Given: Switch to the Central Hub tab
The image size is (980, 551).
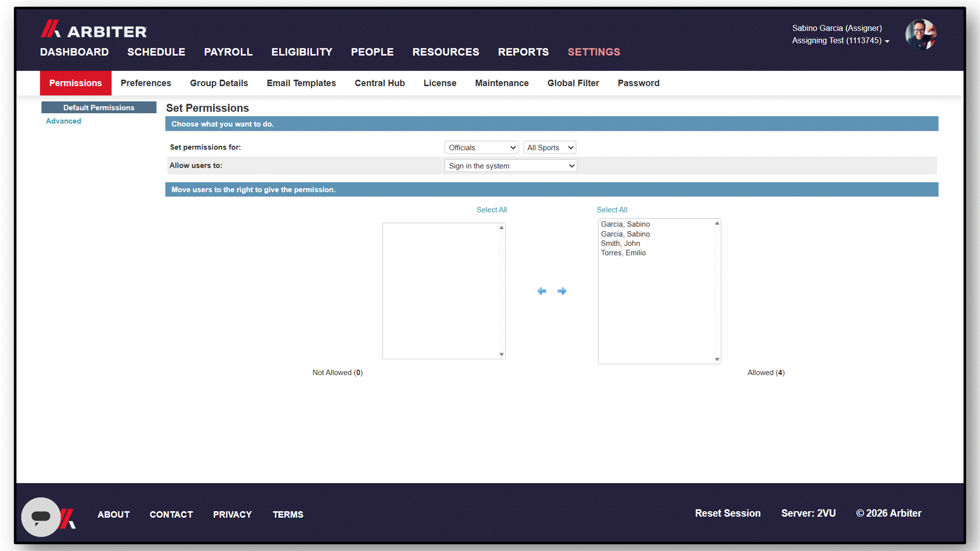Looking at the screenshot, I should (380, 83).
